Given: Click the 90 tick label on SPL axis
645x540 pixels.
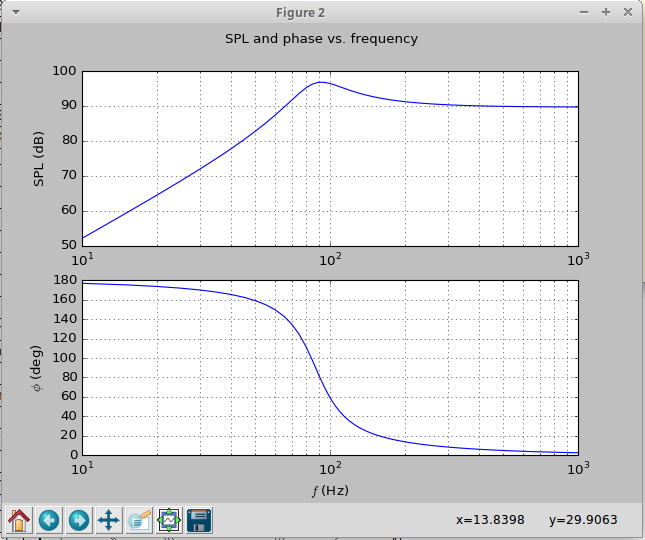Looking at the screenshot, I should [x=69, y=106].
